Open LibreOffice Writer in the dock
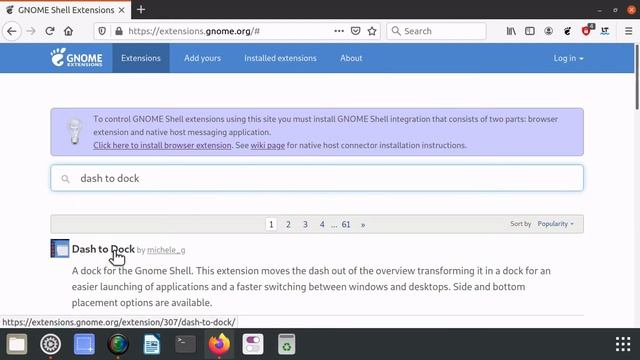The width and height of the screenshot is (640, 360). coord(152,344)
